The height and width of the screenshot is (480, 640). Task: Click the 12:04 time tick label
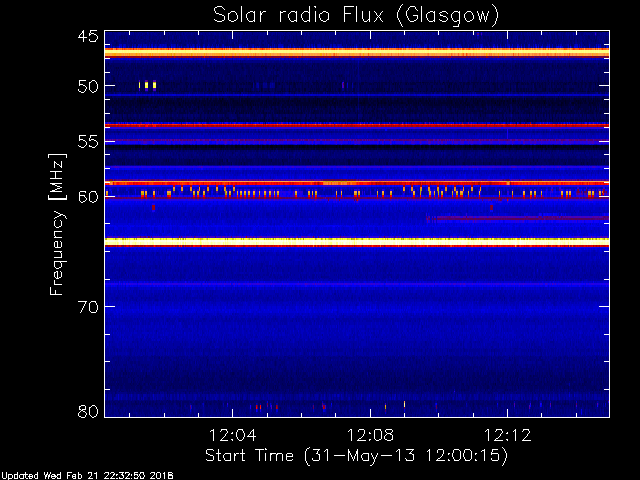(x=233, y=435)
